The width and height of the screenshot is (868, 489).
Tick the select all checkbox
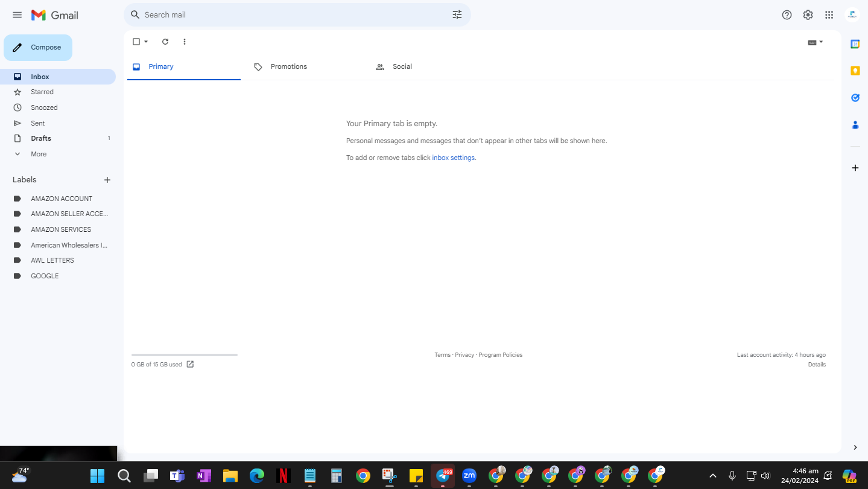point(136,42)
